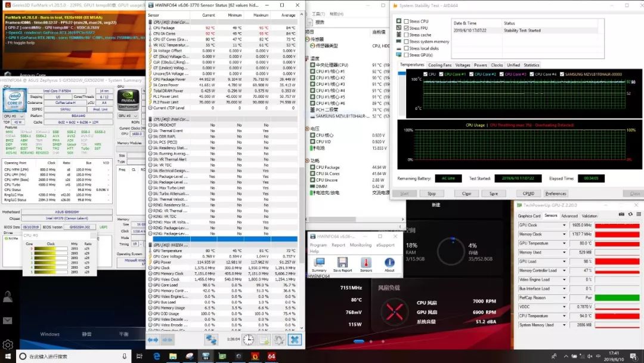Open the Graphics Card tab in GPU-Z
This screenshot has height=363, width=644.
pos(529,216)
